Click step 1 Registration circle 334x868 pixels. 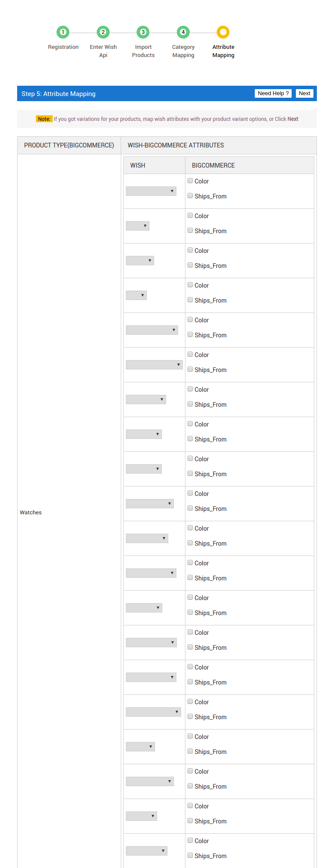[x=63, y=32]
